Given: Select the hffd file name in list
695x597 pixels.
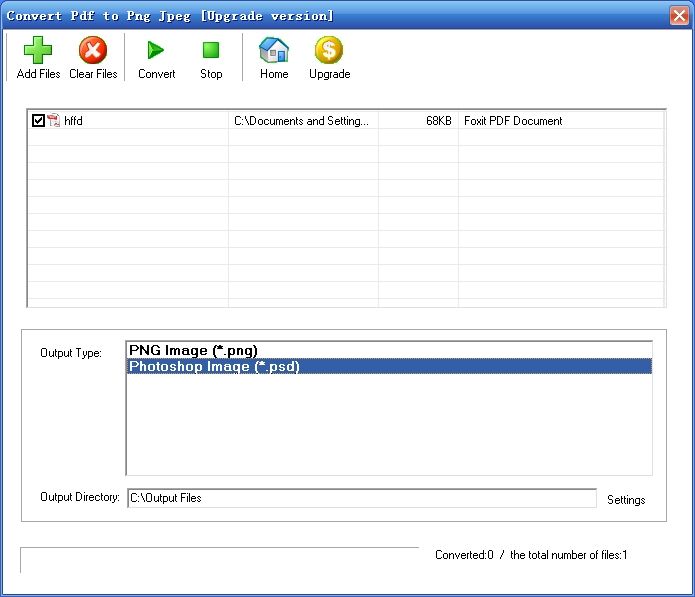Looking at the screenshot, I should tap(73, 121).
